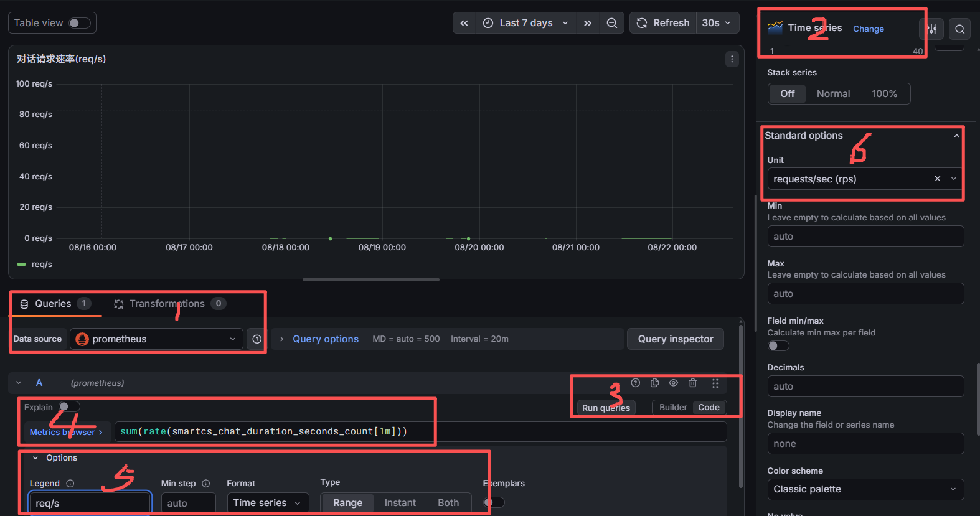Click the Time series visualization icon
This screenshot has width=980, height=516.
pyautogui.click(x=775, y=27)
